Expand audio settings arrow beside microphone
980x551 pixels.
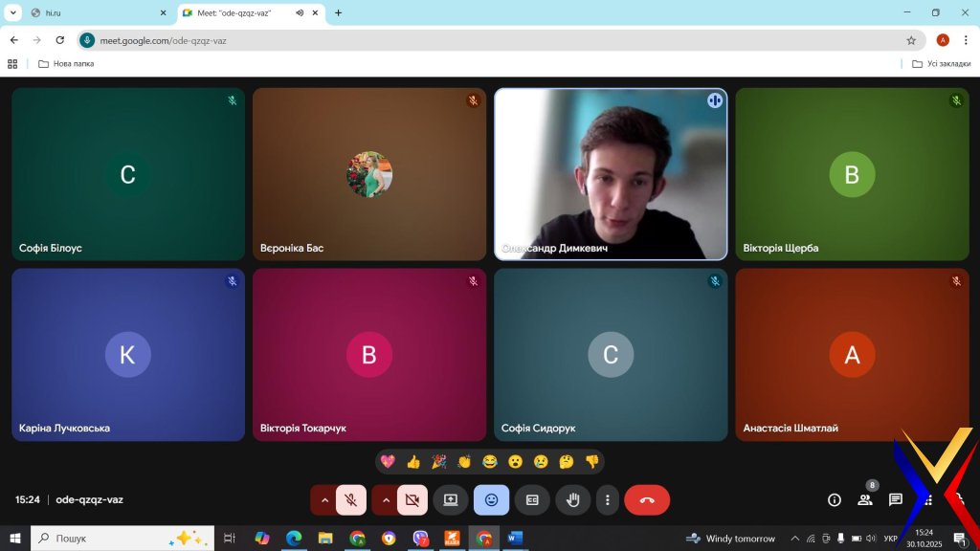(x=324, y=499)
